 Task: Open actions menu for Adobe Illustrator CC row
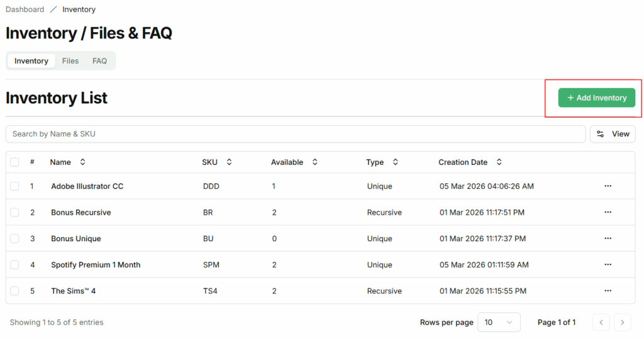(608, 186)
